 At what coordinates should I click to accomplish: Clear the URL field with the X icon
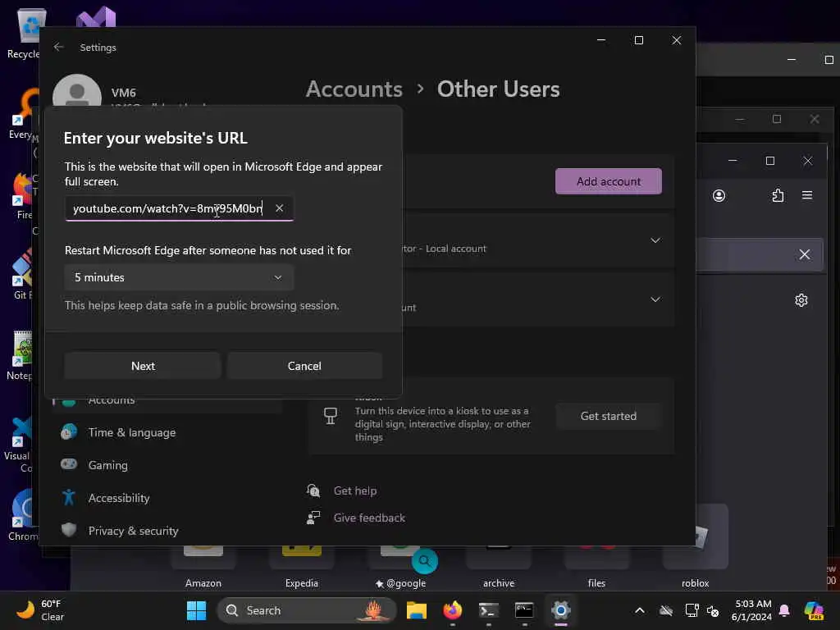click(x=279, y=208)
